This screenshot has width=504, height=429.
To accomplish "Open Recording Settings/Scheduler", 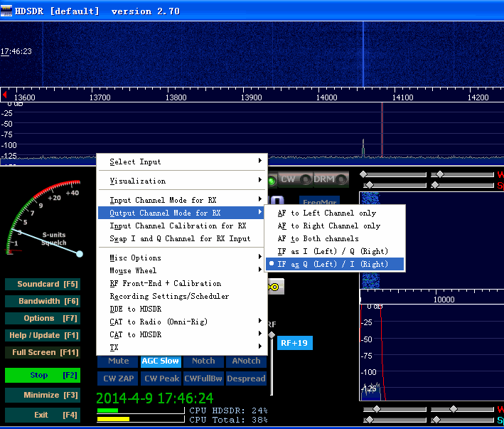I will (x=182, y=296).
